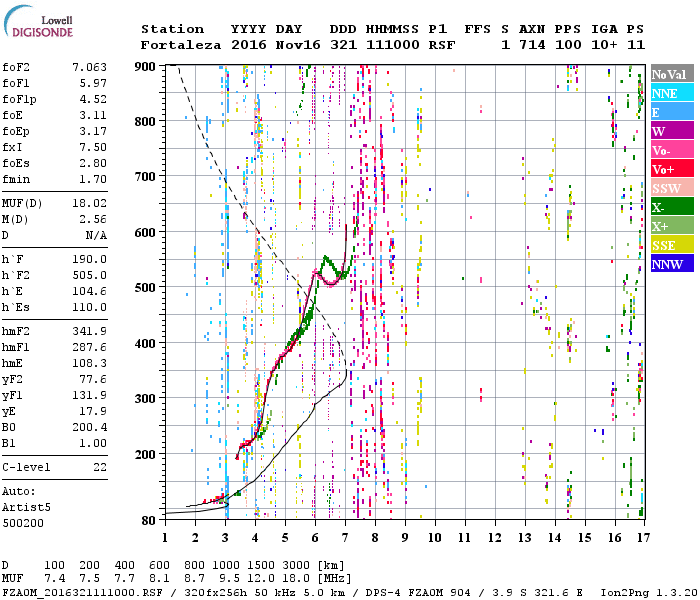This screenshot has height=600, width=700.
Task: Select the Vo+ red legend swatch
Action: [672, 169]
